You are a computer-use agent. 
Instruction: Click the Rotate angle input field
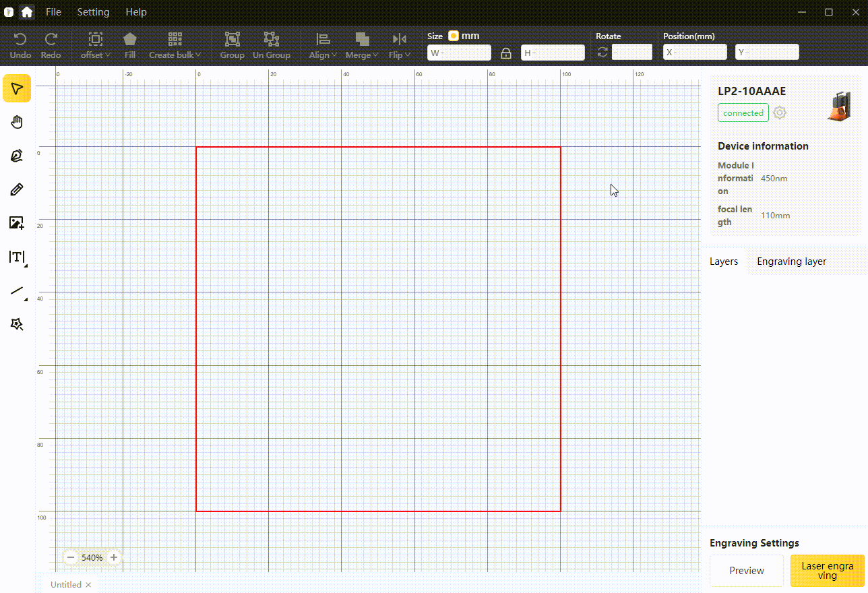[632, 53]
